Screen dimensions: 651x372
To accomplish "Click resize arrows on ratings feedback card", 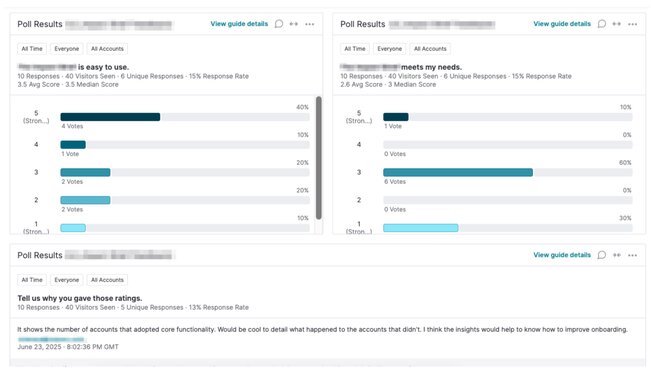I will click(617, 255).
